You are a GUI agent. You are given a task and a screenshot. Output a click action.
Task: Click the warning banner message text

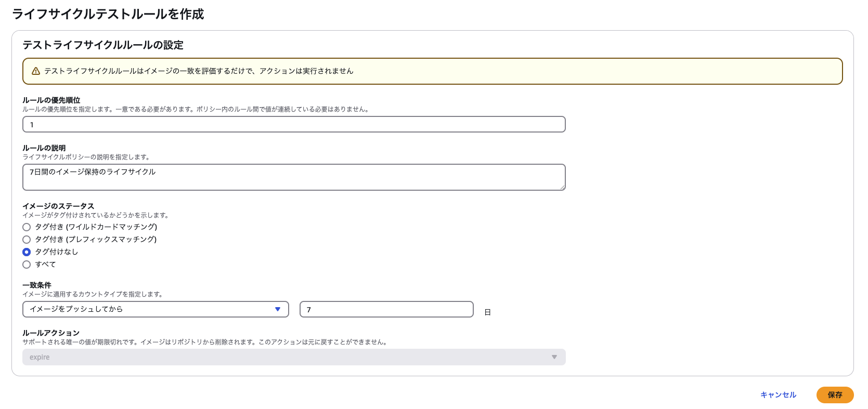click(x=199, y=71)
